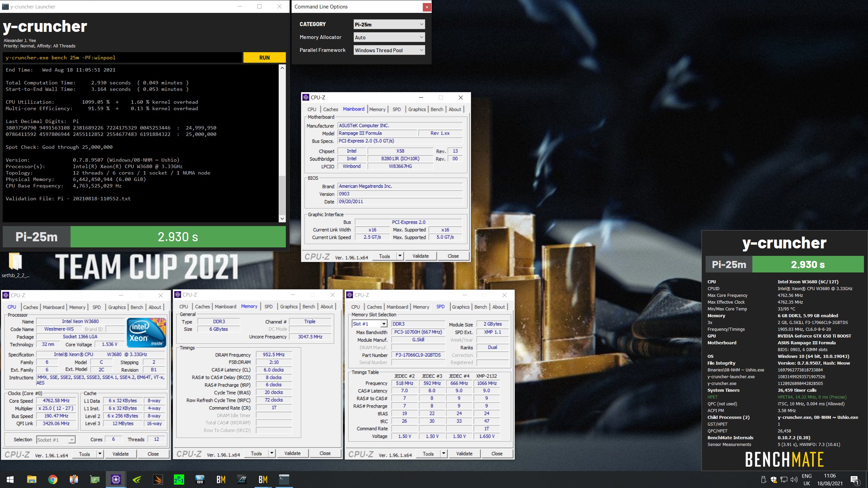Open SPD tab in Memory CPU-Z window
The height and width of the screenshot is (488, 868).
tap(268, 306)
